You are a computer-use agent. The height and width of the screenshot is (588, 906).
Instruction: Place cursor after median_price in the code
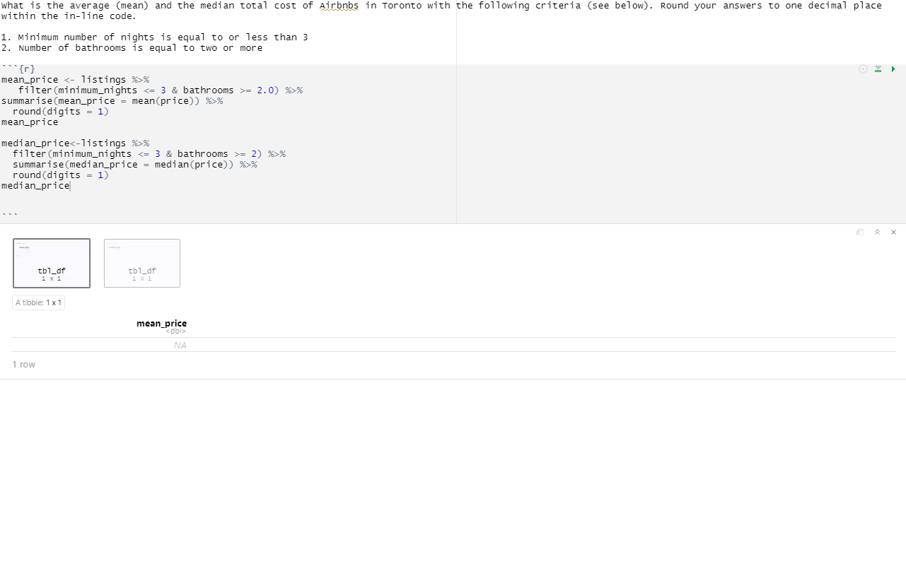(x=69, y=185)
